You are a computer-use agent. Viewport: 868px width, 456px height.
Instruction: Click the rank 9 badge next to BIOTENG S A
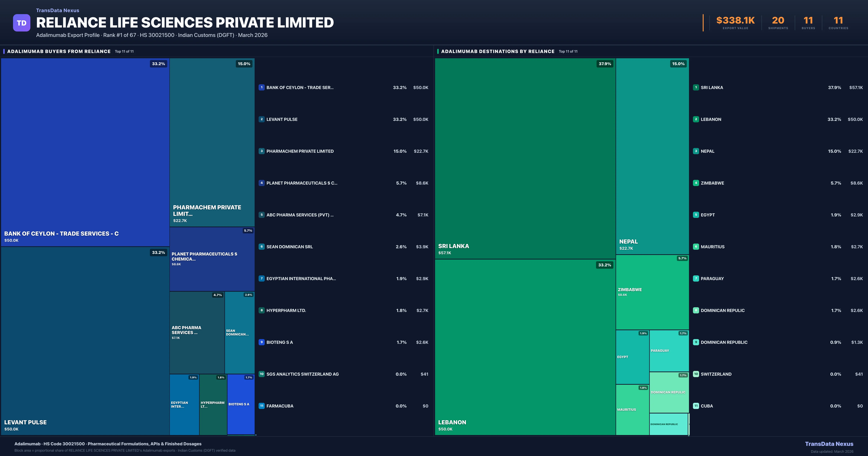(261, 342)
